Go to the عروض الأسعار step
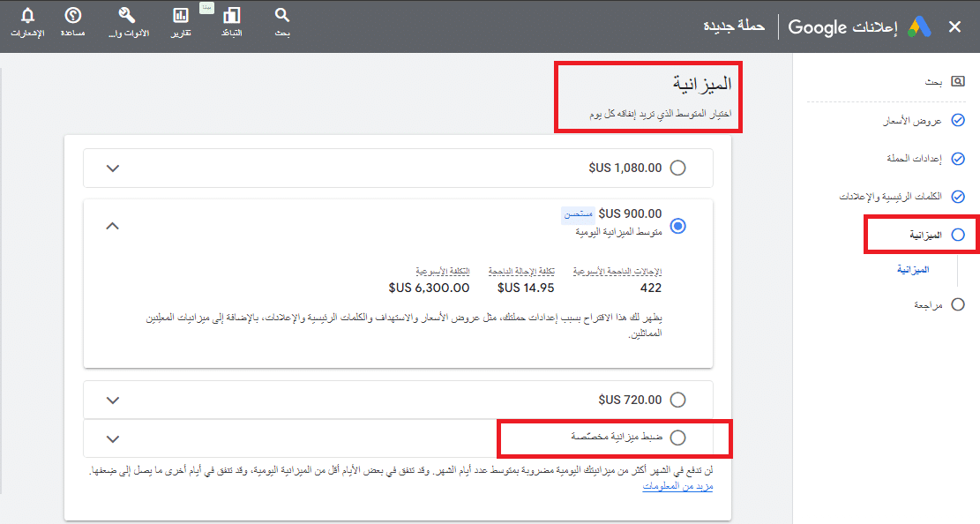 coord(912,121)
